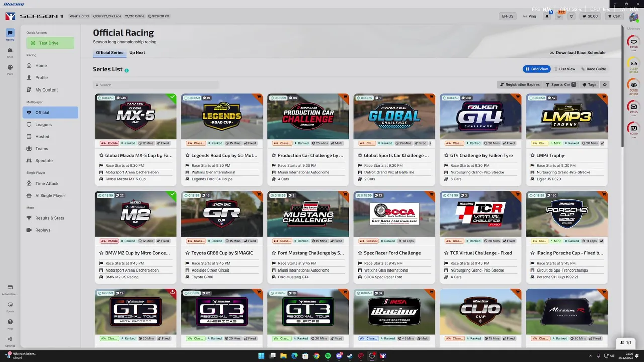Click the sports car license gauge
Screen dimensions: 644x362
634,64
